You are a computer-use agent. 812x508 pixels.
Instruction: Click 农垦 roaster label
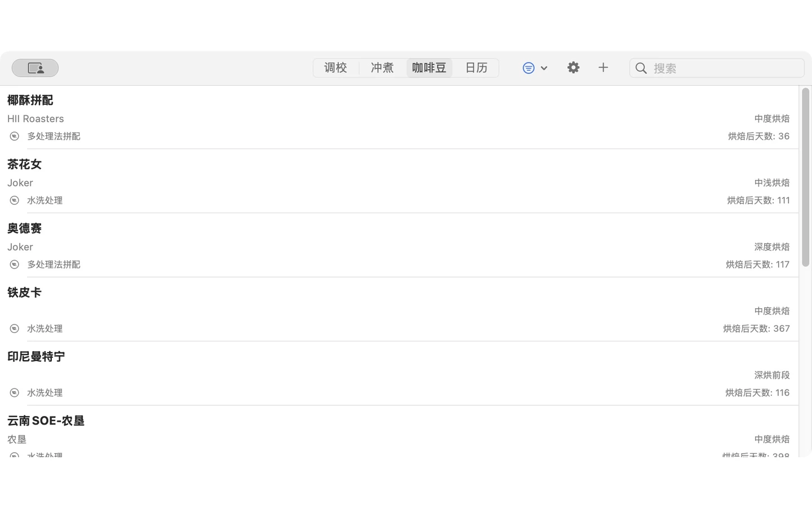pyautogui.click(x=17, y=439)
